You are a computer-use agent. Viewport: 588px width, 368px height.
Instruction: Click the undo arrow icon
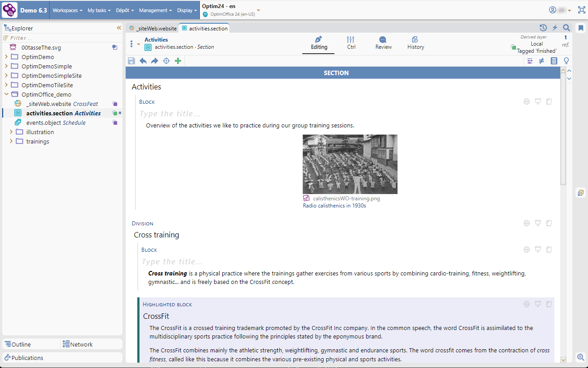click(x=143, y=61)
